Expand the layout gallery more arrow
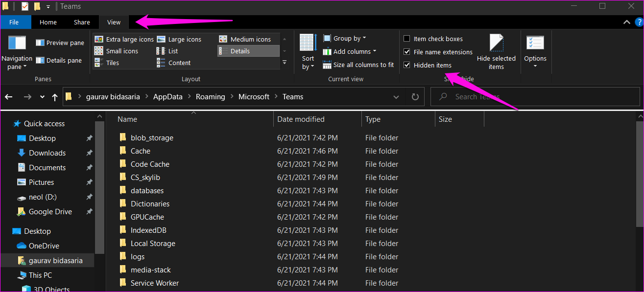Image resolution: width=644 pixels, height=292 pixels. pos(285,63)
